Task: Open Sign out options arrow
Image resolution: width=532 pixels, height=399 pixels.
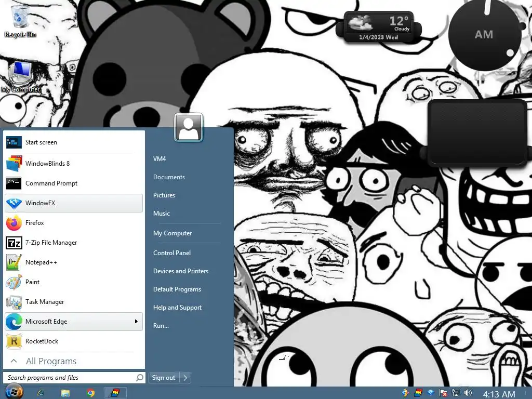Action: pyautogui.click(x=185, y=378)
